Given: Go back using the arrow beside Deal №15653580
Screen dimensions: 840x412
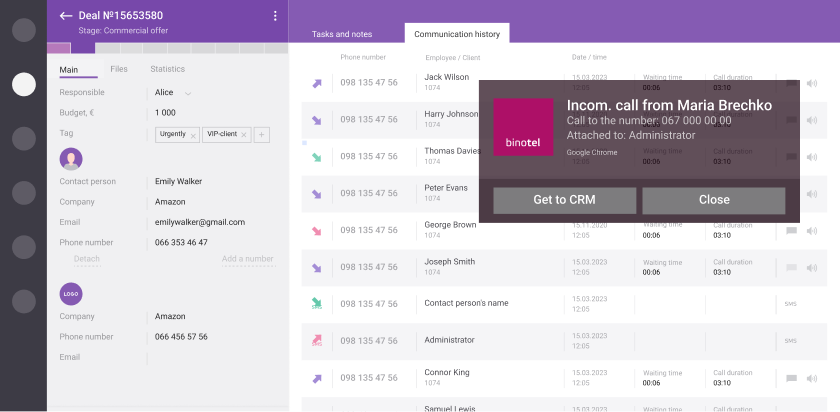Looking at the screenshot, I should 65,16.
